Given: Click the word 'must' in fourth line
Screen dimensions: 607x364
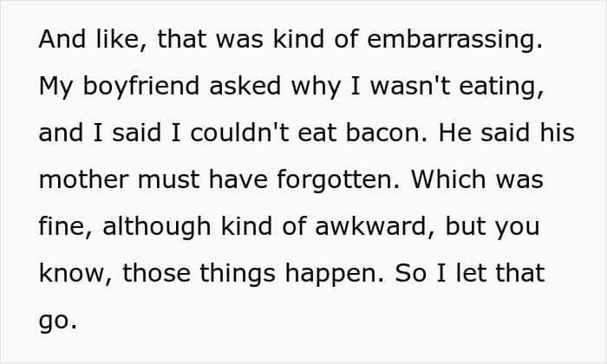Looking at the screenshot, I should click(169, 180).
